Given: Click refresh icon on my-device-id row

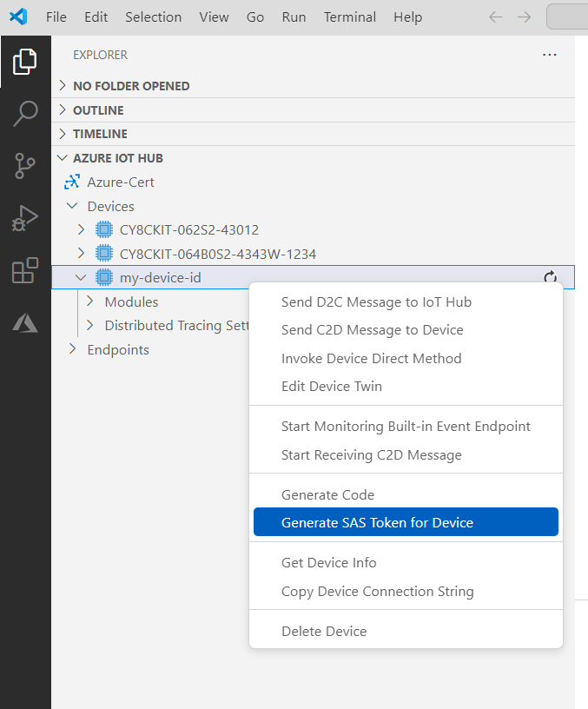Looking at the screenshot, I should [x=550, y=277].
